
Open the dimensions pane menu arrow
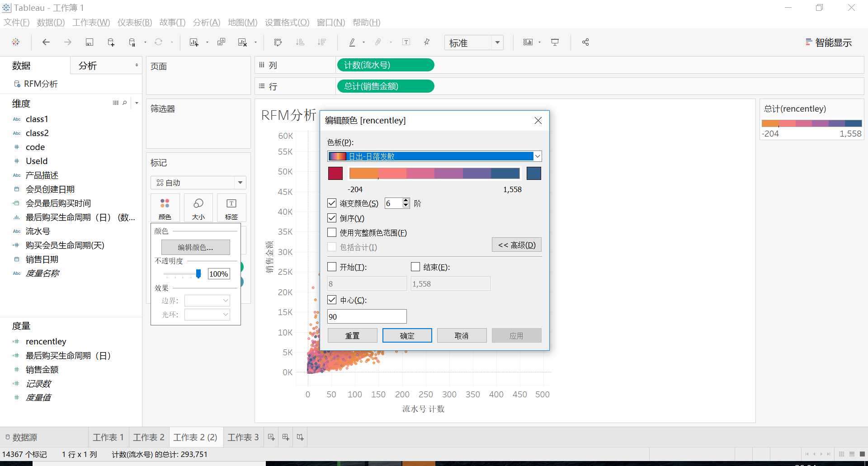tap(137, 103)
